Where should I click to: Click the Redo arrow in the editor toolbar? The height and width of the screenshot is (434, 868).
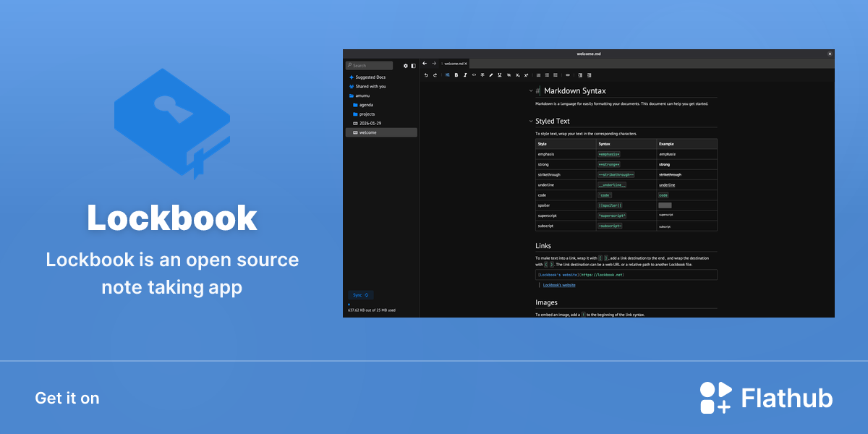435,75
